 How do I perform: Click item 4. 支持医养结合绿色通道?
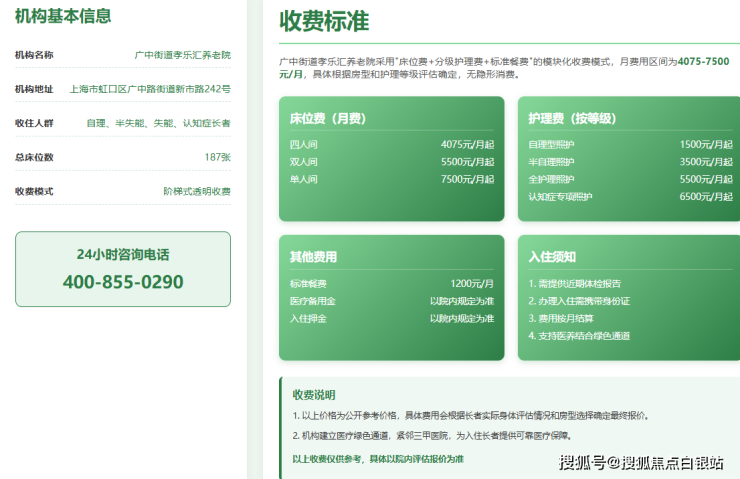click(x=579, y=336)
